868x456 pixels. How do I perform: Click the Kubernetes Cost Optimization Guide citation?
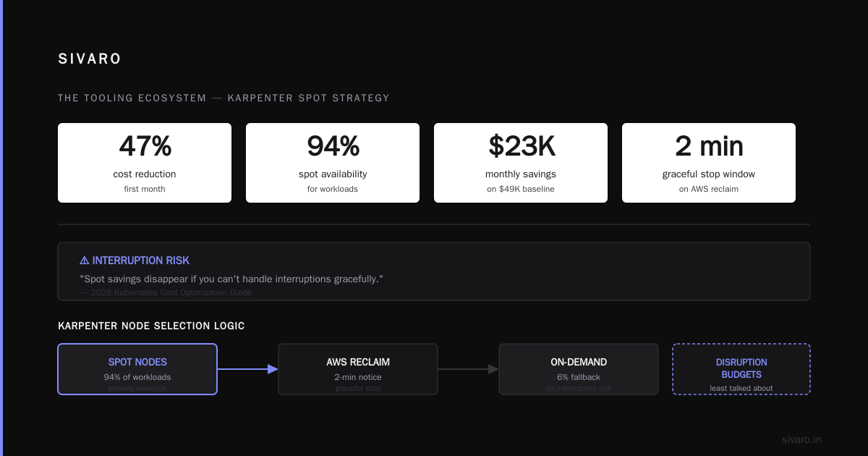pyautogui.click(x=166, y=292)
